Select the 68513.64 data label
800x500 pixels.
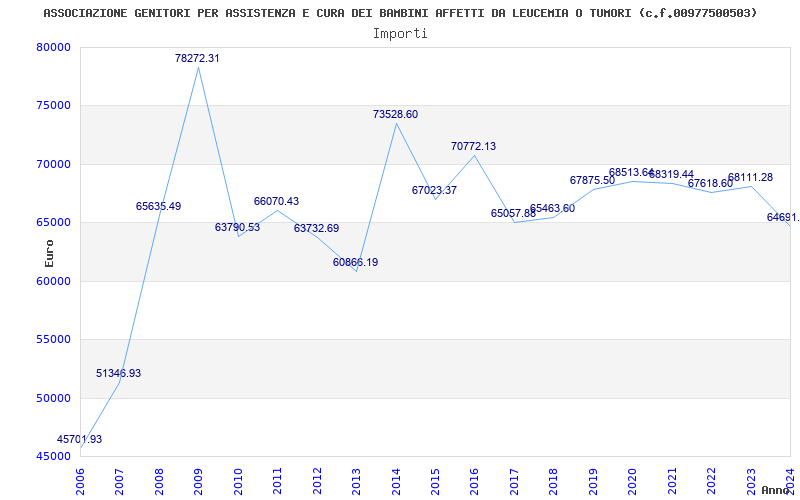(632, 173)
